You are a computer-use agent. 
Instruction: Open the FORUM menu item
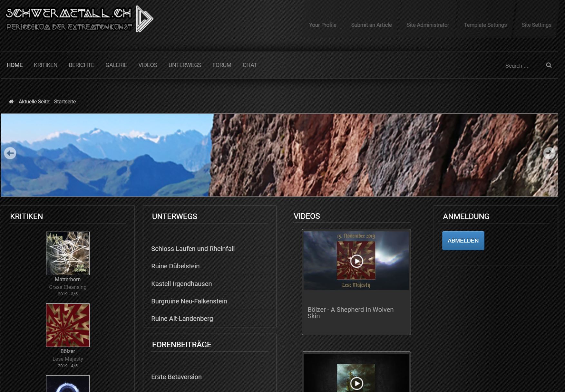[222, 65]
